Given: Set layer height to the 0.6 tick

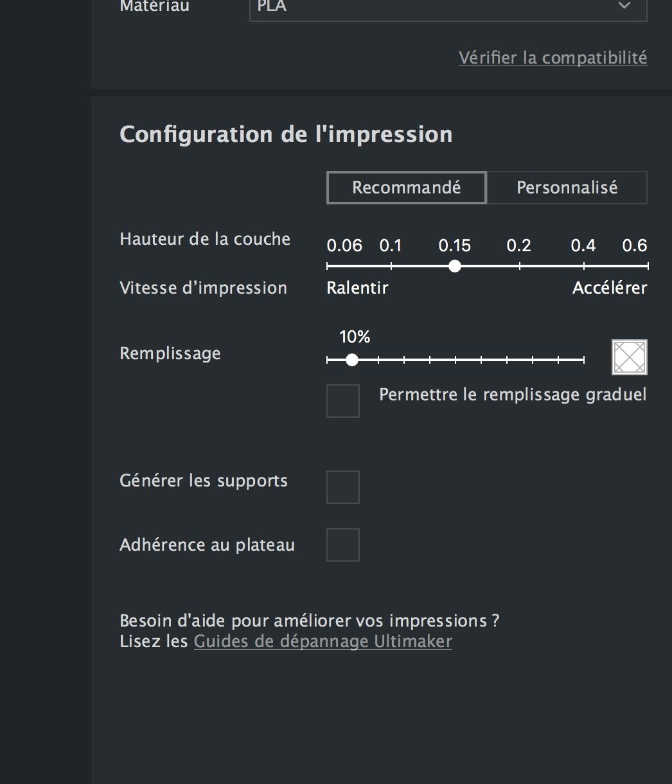Looking at the screenshot, I should pos(647,266).
